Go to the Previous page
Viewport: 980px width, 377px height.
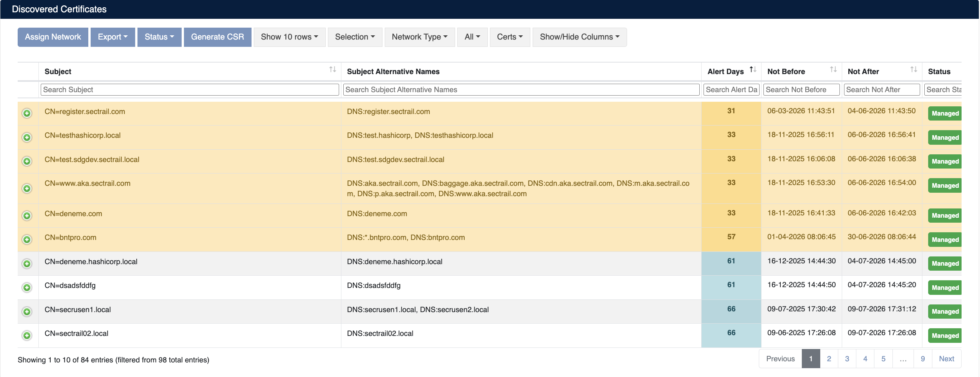[780, 359]
